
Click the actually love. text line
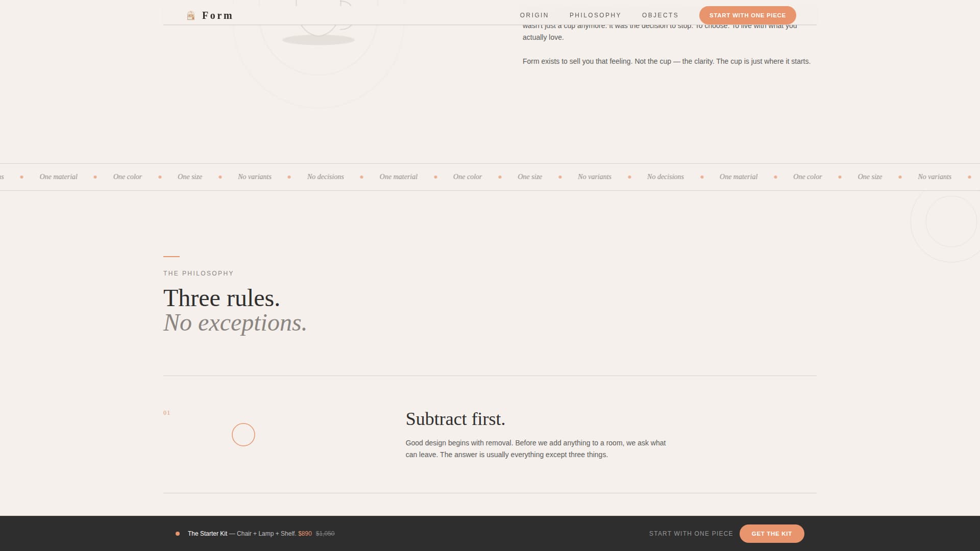[x=543, y=37]
